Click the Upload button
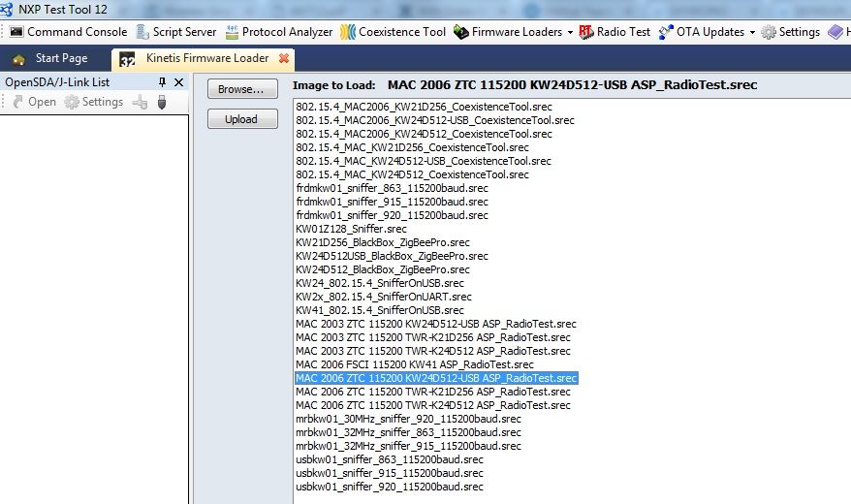Image resolution: width=851 pixels, height=504 pixels. (242, 119)
